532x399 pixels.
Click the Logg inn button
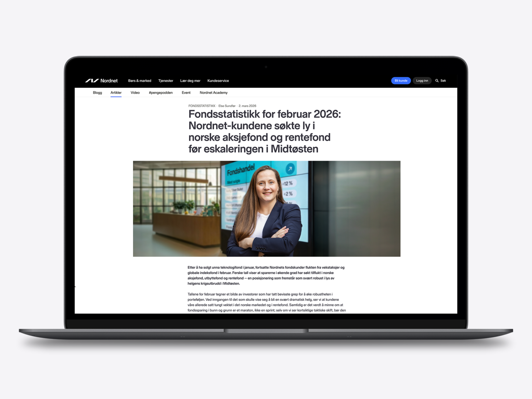pos(422,81)
